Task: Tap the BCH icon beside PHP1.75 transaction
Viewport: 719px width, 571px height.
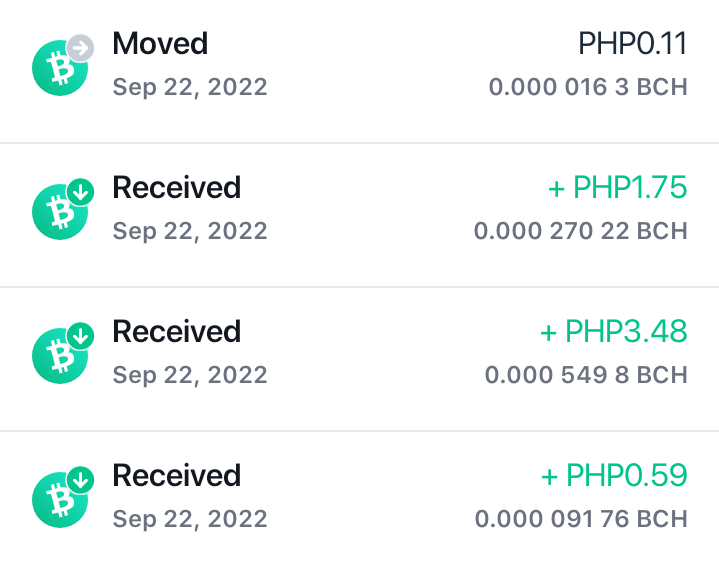Action: pyautogui.click(x=60, y=212)
